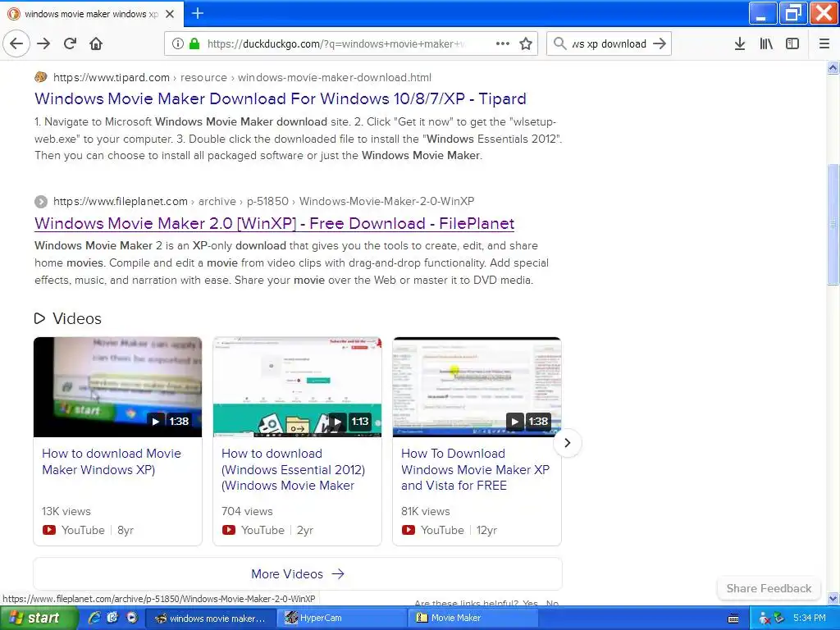The image size is (840, 630).
Task: Switch to Movie Maker taskbar button
Action: click(x=474, y=619)
